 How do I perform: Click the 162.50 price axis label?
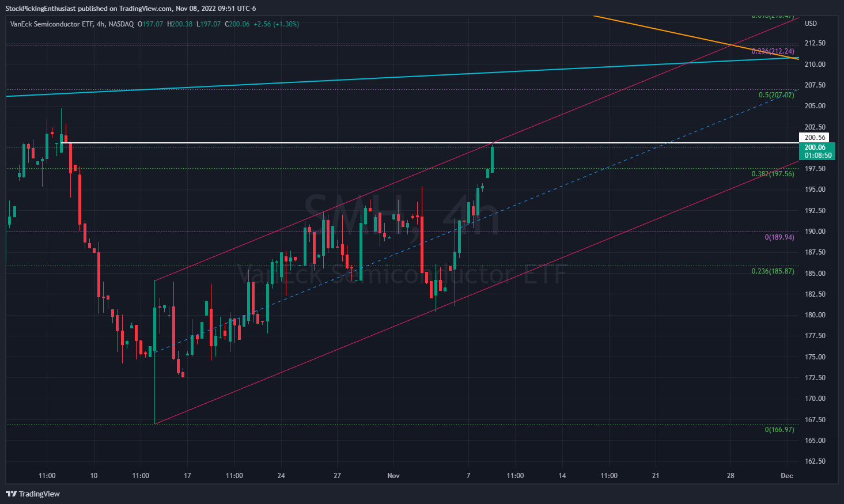click(x=815, y=461)
